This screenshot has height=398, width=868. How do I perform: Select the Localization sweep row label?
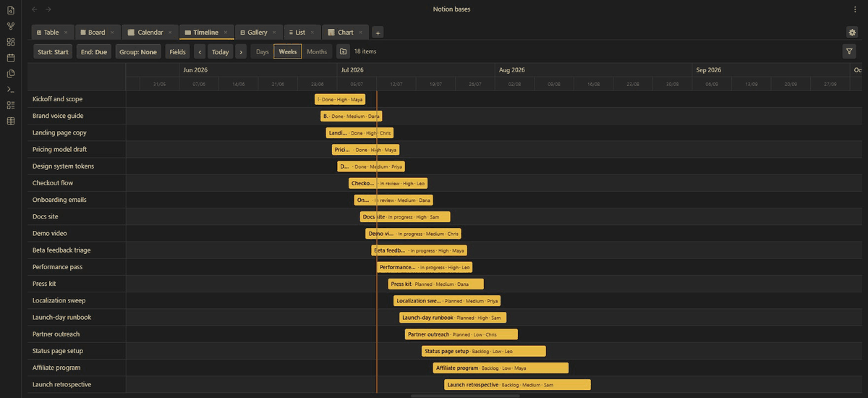coord(59,300)
